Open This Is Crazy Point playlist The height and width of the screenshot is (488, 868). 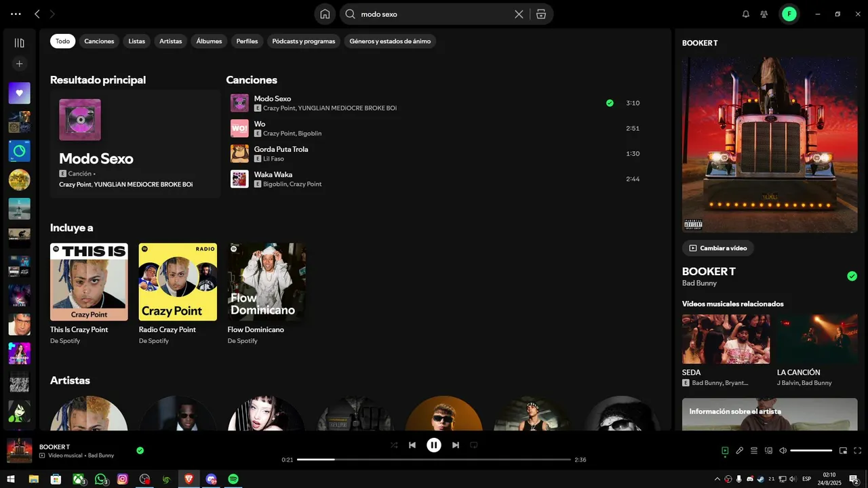tap(89, 294)
